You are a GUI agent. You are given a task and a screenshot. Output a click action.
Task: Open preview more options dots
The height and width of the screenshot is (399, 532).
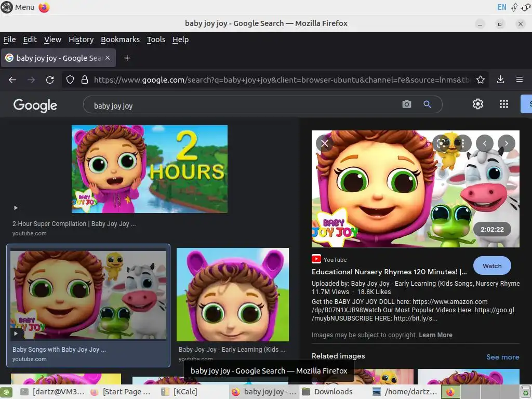point(462,143)
